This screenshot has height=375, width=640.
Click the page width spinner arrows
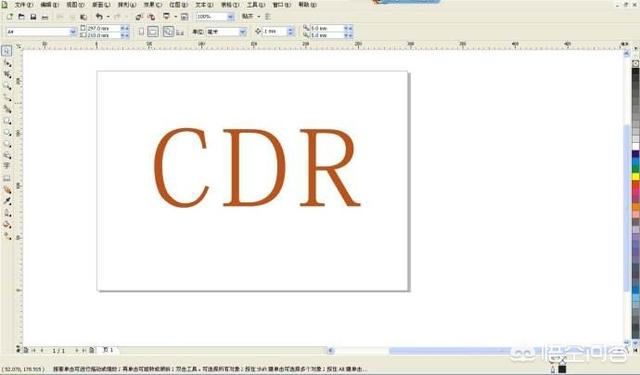[125, 28]
